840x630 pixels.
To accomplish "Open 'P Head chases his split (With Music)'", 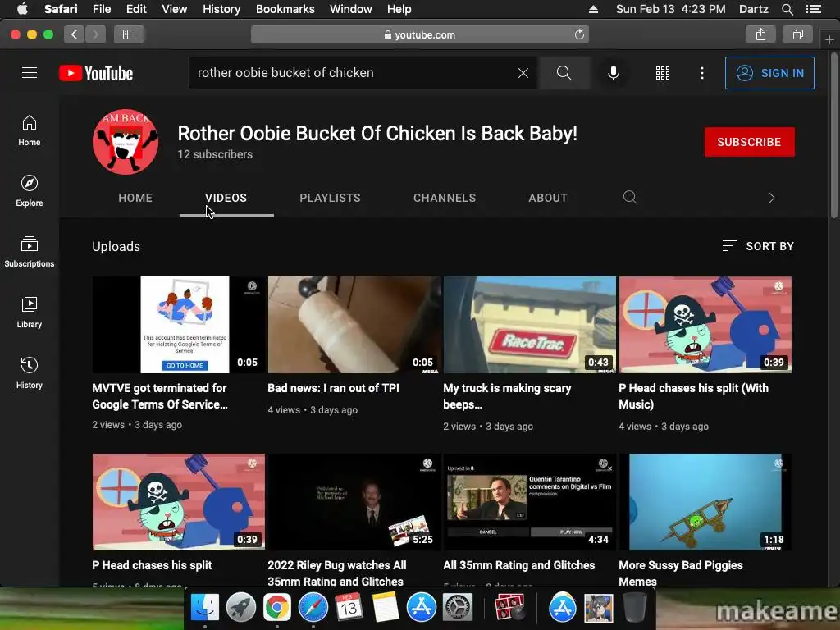I will point(694,396).
